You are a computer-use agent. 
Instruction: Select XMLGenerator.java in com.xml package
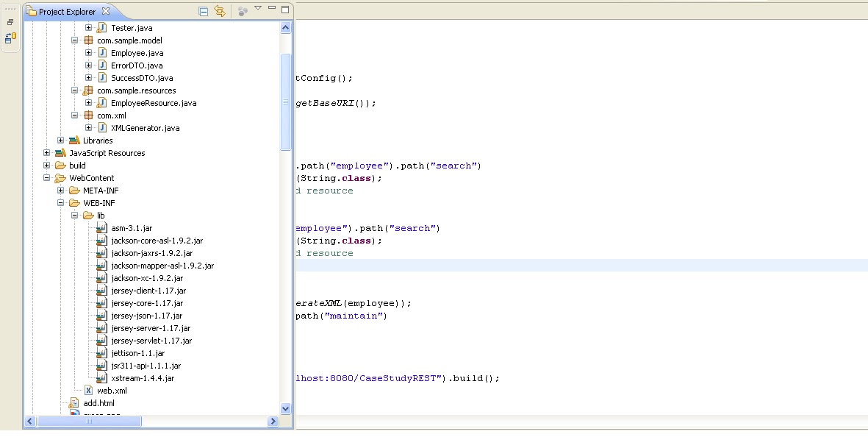[x=144, y=128]
